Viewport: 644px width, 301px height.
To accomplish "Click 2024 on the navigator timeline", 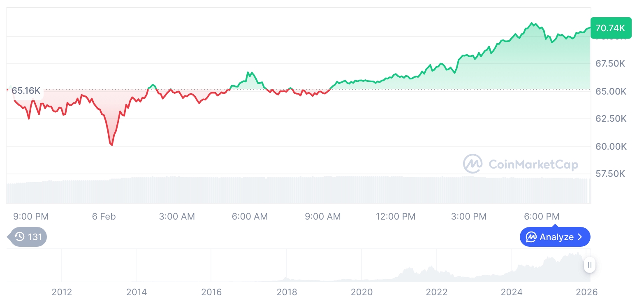I will pyautogui.click(x=512, y=292).
